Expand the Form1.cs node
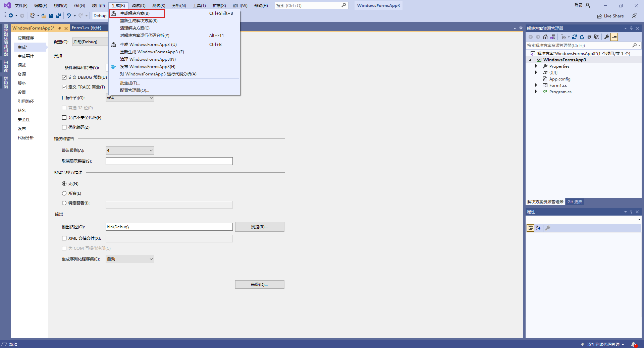 tap(536, 85)
